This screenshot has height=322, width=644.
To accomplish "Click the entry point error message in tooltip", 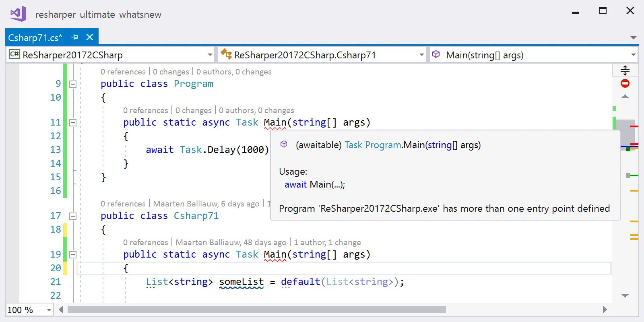I will click(444, 208).
